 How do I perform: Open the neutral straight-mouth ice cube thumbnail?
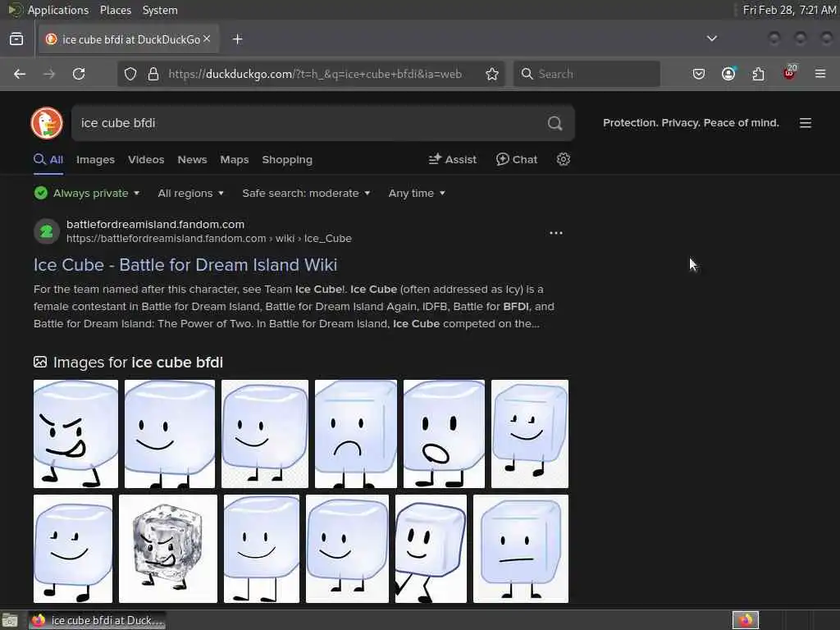click(521, 549)
